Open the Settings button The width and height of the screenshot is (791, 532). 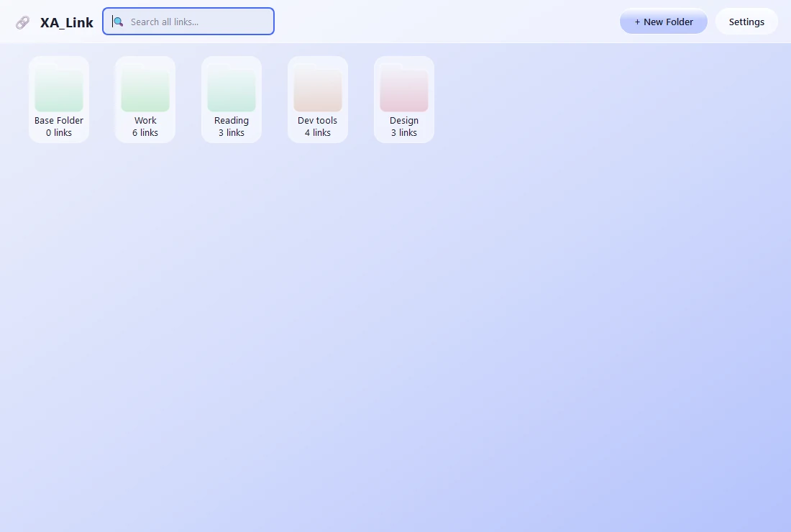(746, 22)
